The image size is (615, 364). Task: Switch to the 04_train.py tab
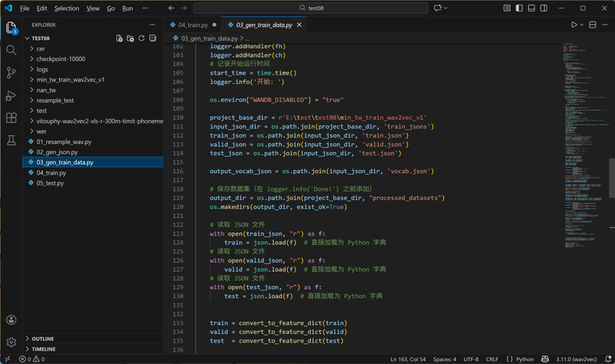click(191, 25)
